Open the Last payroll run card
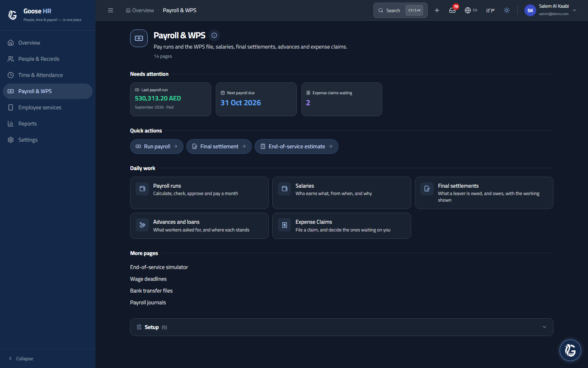Screen dimensions: 588x368 click(x=171, y=99)
